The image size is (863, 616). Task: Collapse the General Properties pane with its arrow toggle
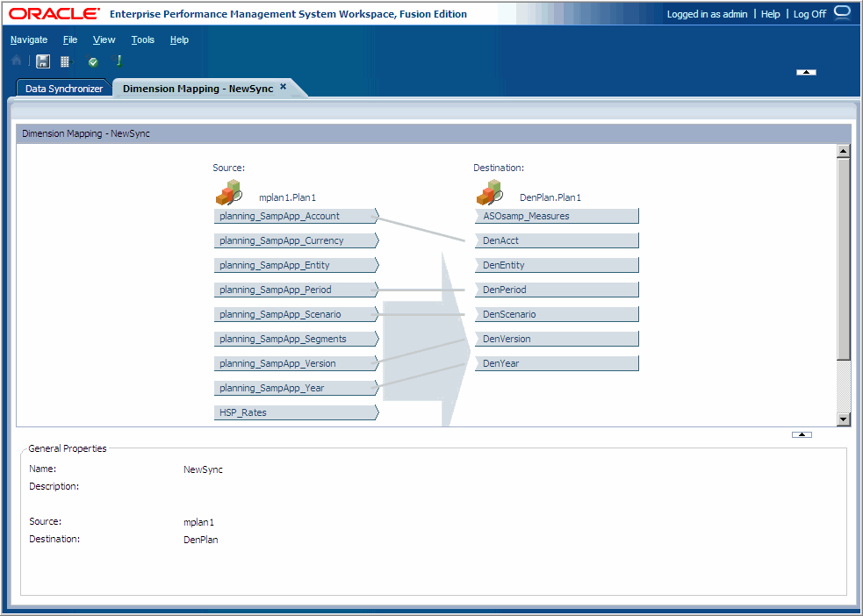tap(802, 434)
